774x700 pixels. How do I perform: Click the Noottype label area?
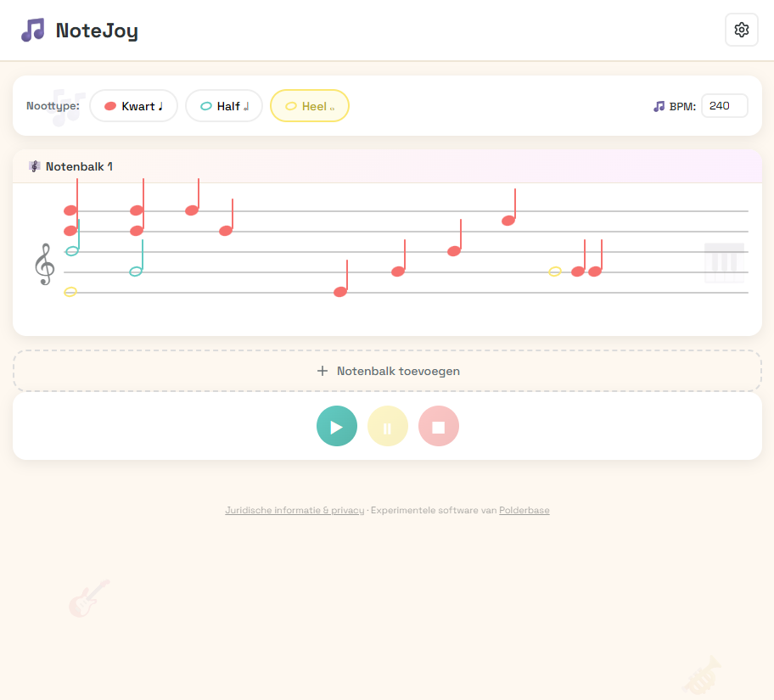coord(53,105)
